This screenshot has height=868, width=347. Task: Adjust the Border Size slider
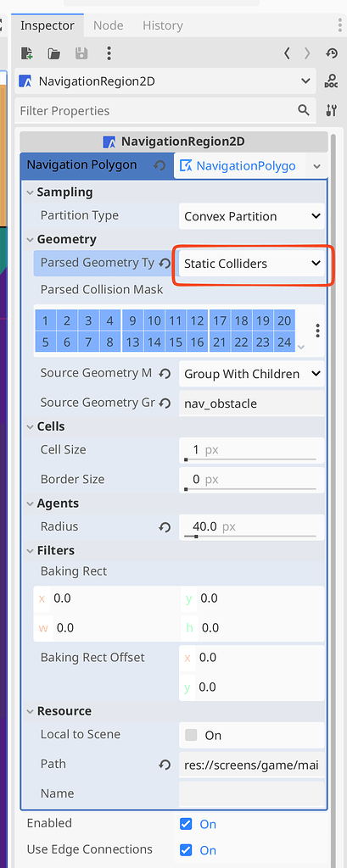click(x=250, y=489)
